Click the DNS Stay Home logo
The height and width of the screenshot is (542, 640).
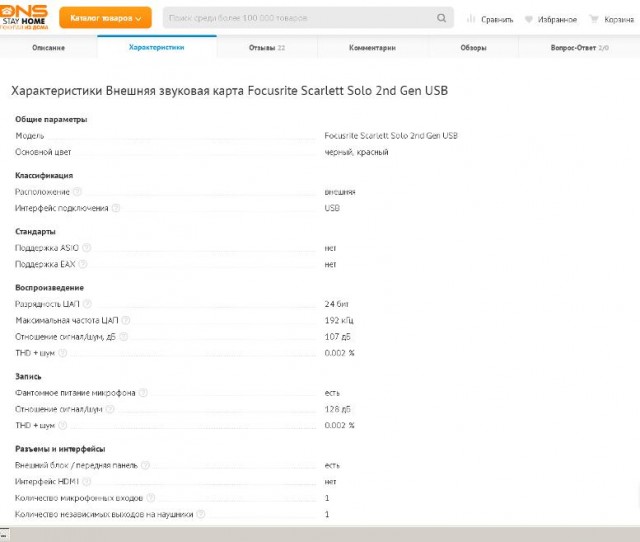24,17
